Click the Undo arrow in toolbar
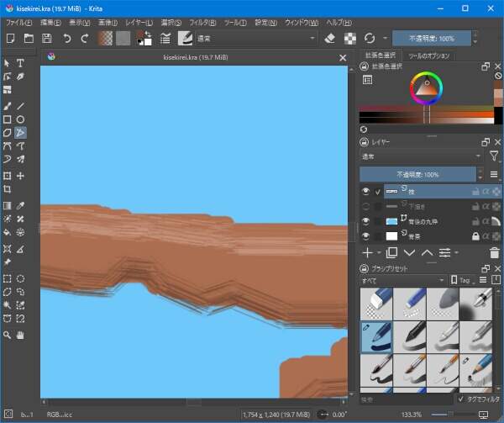Screen dimensions: 504x423 [x=66, y=39]
